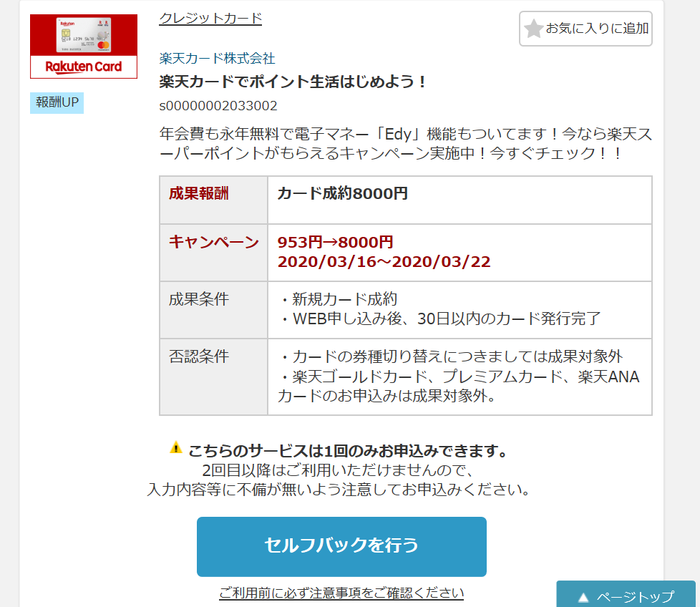Click the Rakuten Card logo thumbnail
This screenshot has height=607, width=700.
tap(84, 47)
